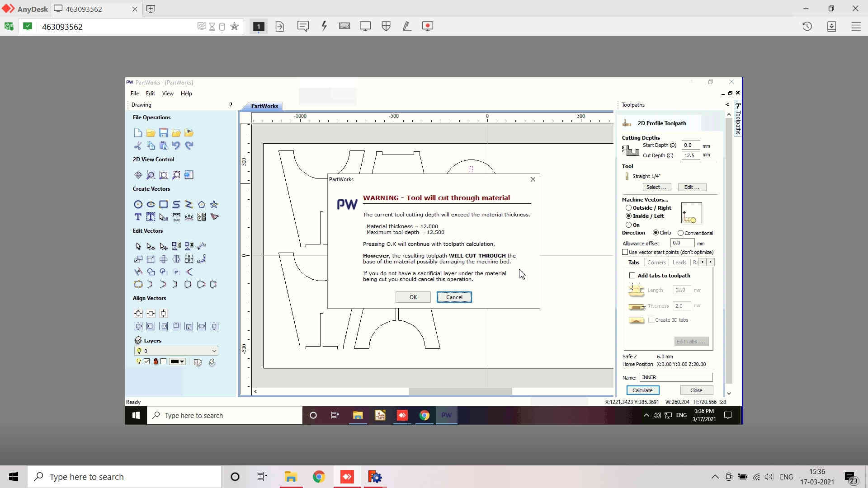The width and height of the screenshot is (868, 488).
Task: Open the layer color dropdown arrow
Action: [182, 361]
